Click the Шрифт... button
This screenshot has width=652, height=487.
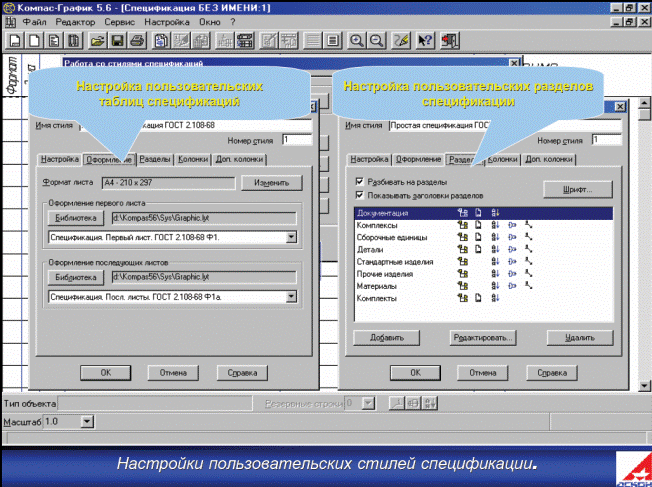coord(578,189)
